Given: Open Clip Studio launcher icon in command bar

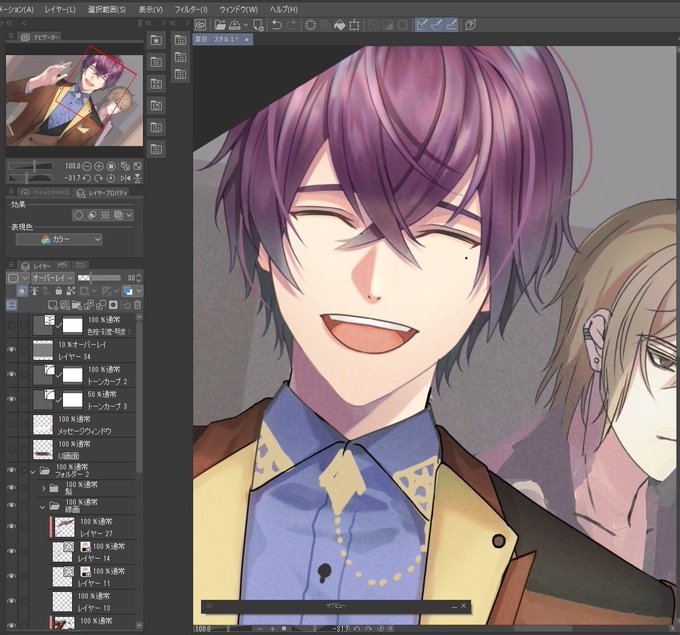Looking at the screenshot, I should click(x=200, y=25).
